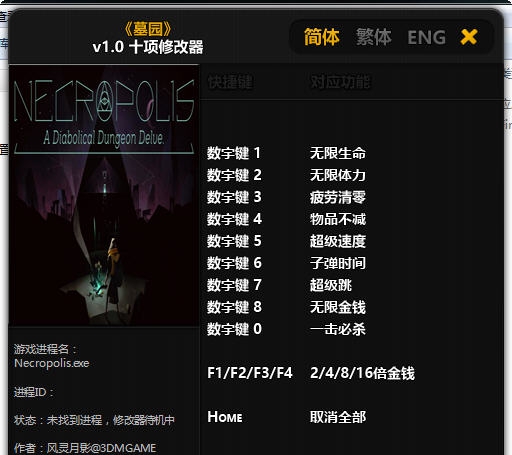The height and width of the screenshot is (455, 512).
Task: Click the 数字键 0 hotkey label
Action: [x=234, y=329]
